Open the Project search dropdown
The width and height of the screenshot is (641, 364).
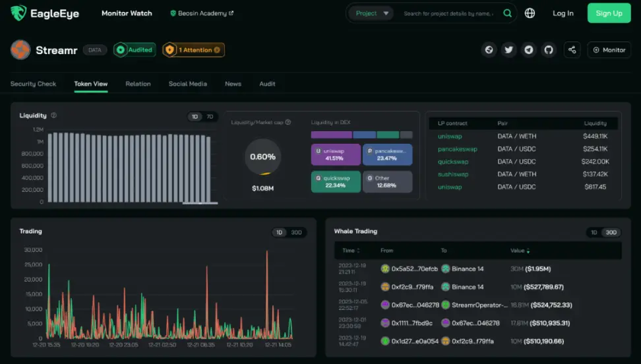click(x=371, y=13)
